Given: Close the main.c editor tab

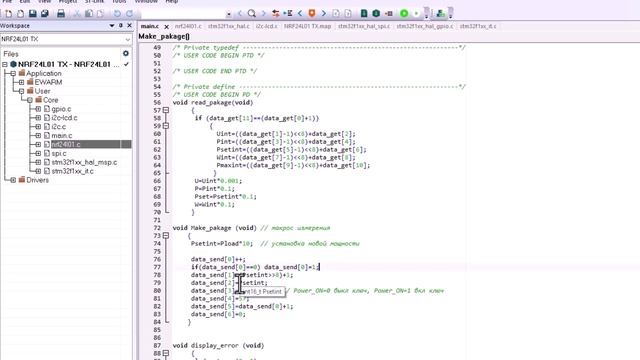Looking at the screenshot, I should pos(167,27).
